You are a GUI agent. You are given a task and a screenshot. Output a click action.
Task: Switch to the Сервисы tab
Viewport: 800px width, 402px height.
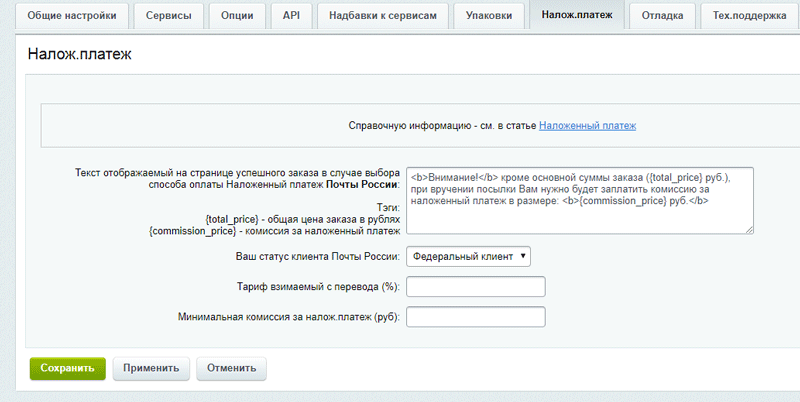(170, 16)
